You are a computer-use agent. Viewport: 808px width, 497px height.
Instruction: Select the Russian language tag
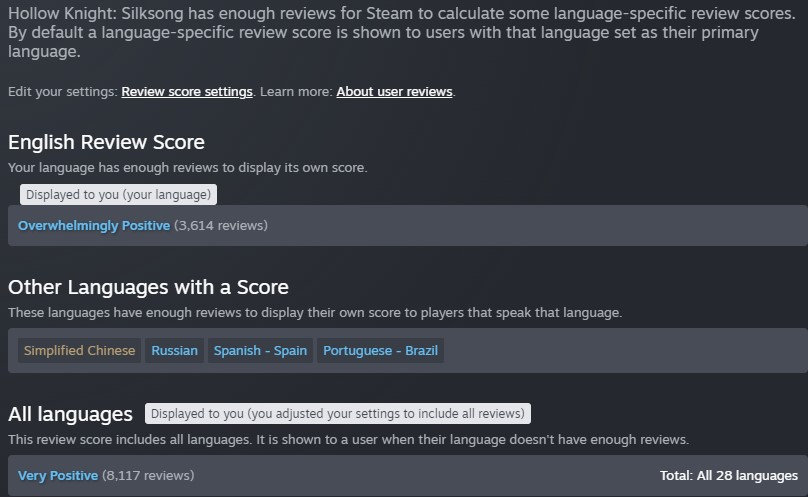coord(174,351)
